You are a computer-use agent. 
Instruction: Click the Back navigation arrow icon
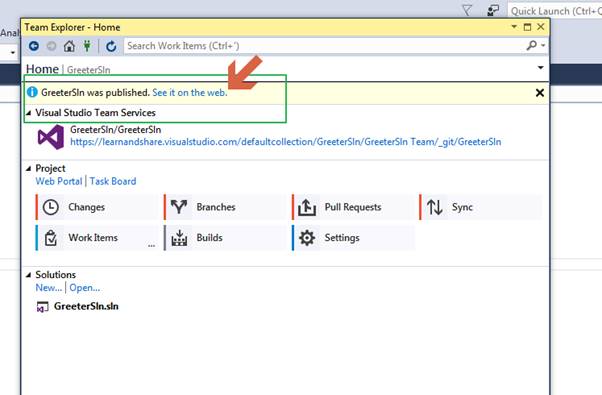point(34,46)
